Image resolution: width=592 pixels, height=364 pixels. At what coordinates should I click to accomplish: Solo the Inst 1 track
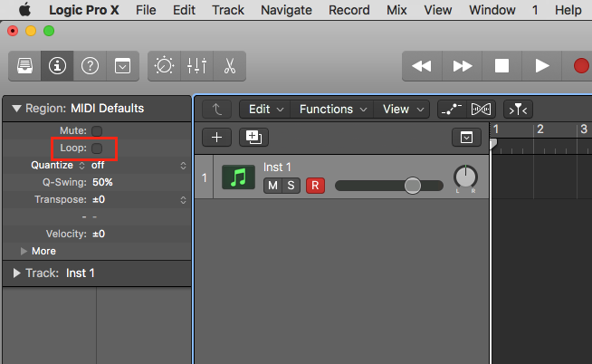pyautogui.click(x=291, y=186)
